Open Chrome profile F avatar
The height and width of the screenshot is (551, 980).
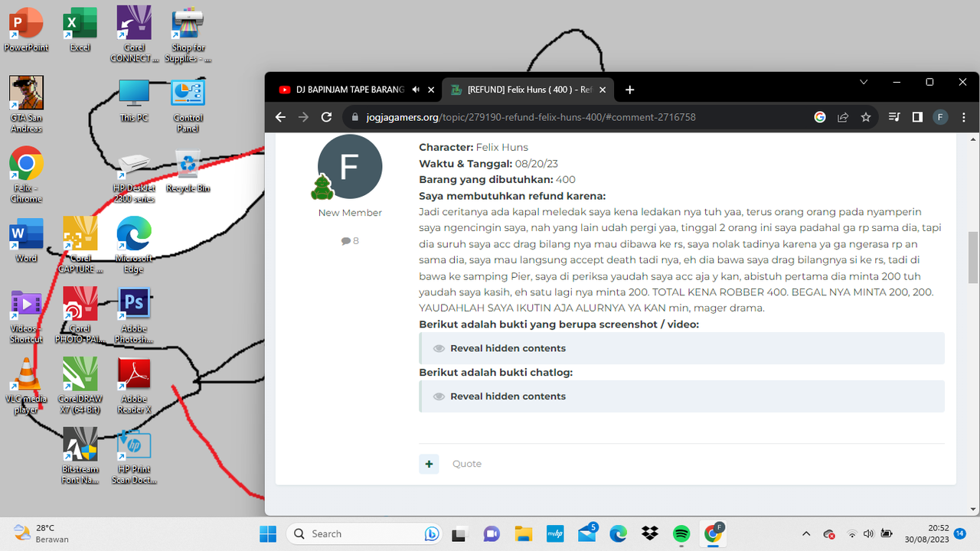pos(940,117)
